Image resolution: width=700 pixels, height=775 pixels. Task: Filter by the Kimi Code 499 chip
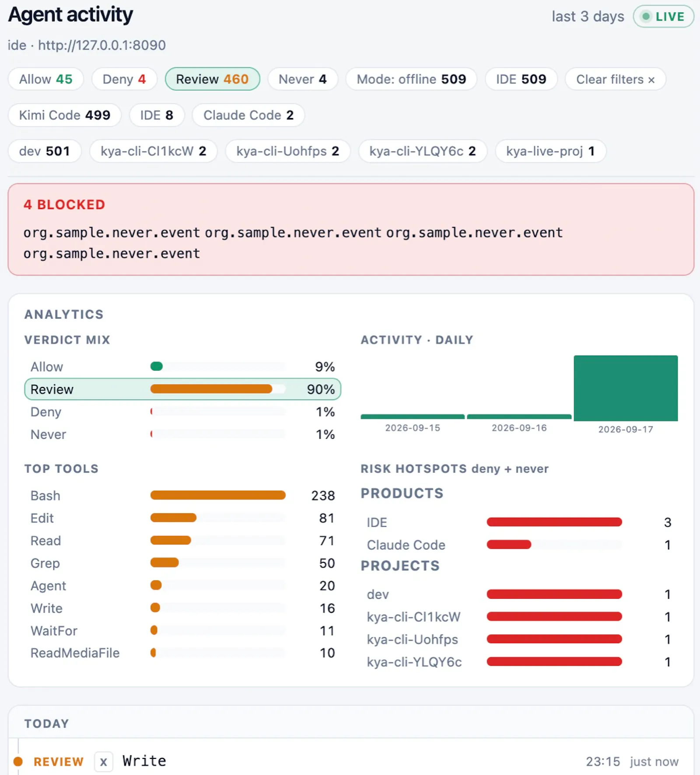pyautogui.click(x=65, y=115)
